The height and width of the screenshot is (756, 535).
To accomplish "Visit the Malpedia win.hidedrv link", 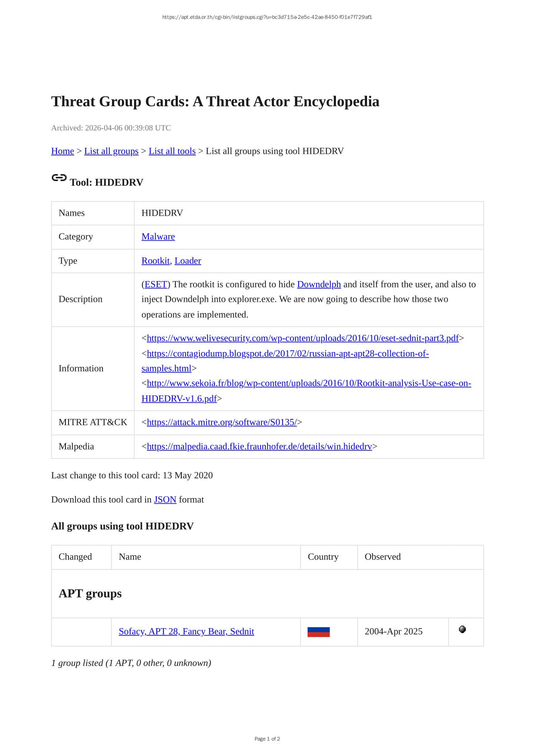I will (x=259, y=446).
